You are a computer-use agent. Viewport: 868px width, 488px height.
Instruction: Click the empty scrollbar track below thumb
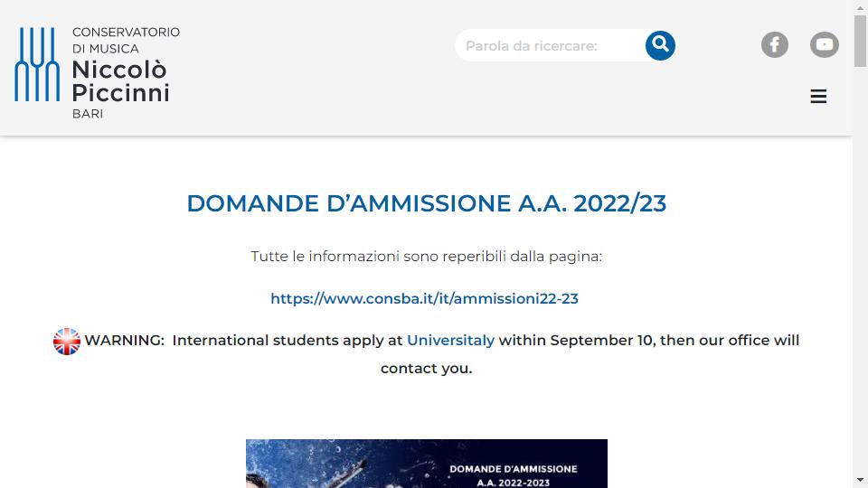860,271
